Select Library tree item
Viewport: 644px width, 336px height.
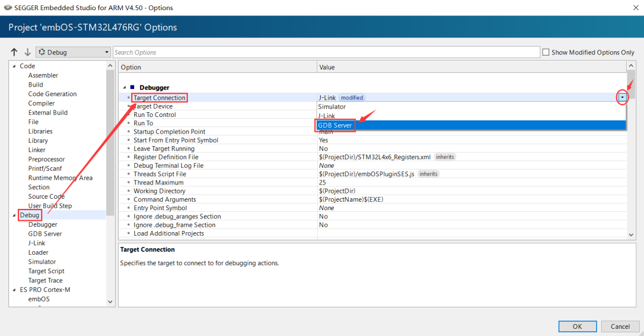pos(38,140)
